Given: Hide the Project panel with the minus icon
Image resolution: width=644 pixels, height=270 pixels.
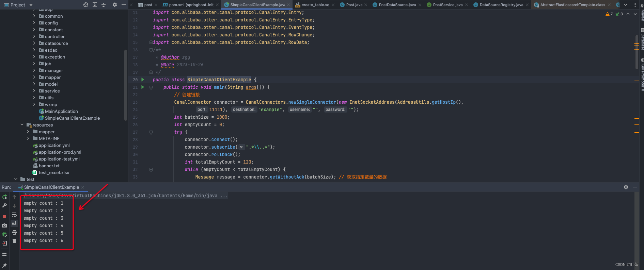Looking at the screenshot, I should click(x=124, y=5).
